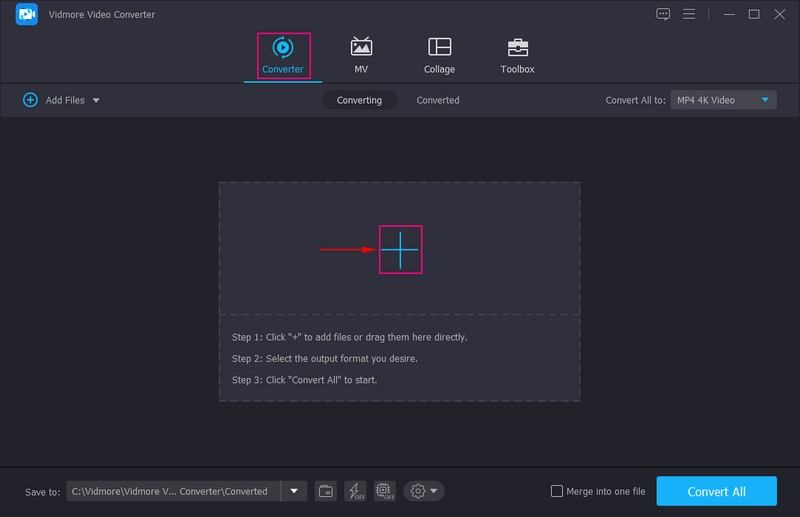Expand the Save to path dropdown

pyautogui.click(x=294, y=491)
